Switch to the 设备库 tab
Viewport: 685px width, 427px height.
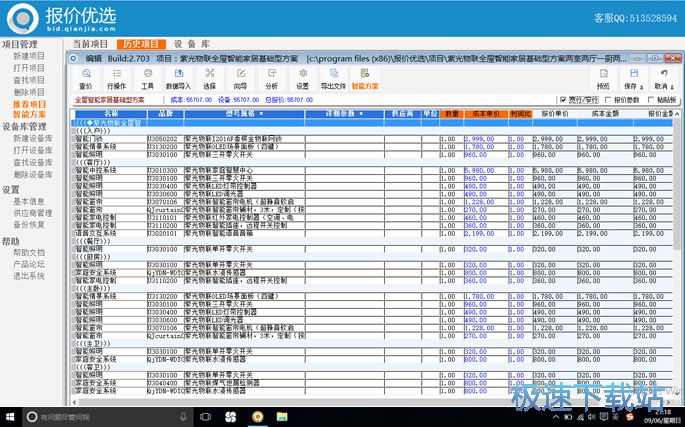191,45
